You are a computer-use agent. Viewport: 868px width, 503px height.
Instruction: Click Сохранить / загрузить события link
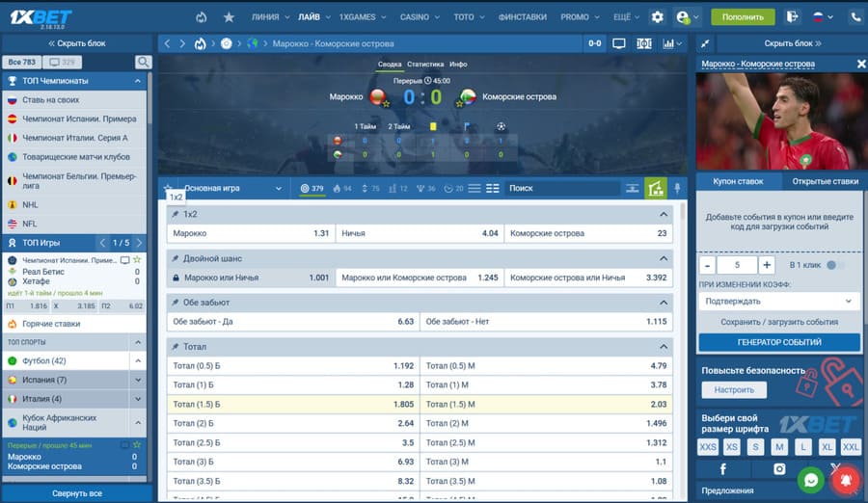(x=779, y=322)
